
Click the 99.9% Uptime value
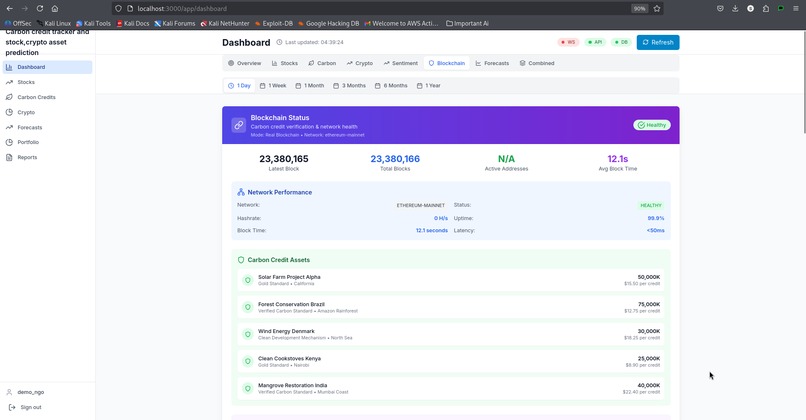pos(655,218)
